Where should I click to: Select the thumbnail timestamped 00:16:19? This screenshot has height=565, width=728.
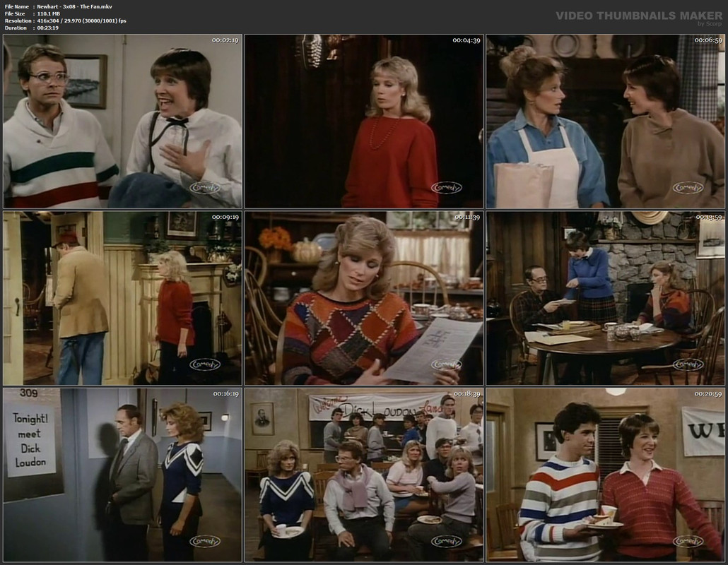[x=122, y=475]
